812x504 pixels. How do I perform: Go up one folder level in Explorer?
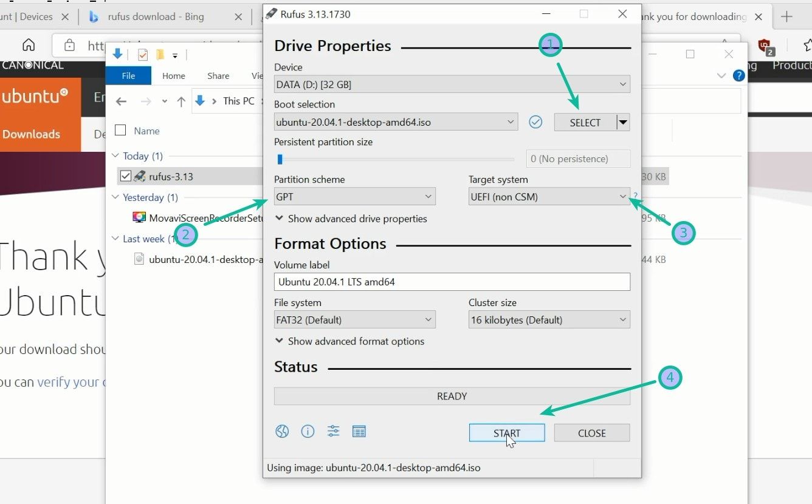click(x=181, y=101)
